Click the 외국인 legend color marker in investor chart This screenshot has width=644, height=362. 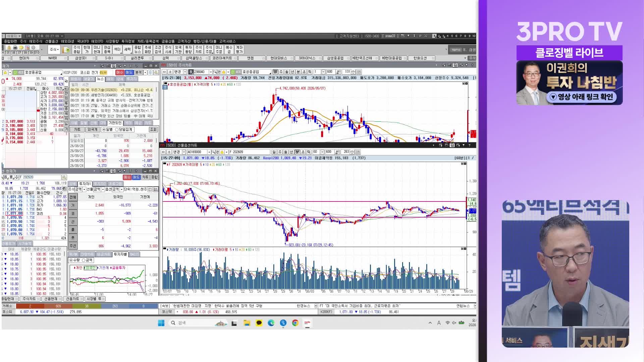coord(85,268)
